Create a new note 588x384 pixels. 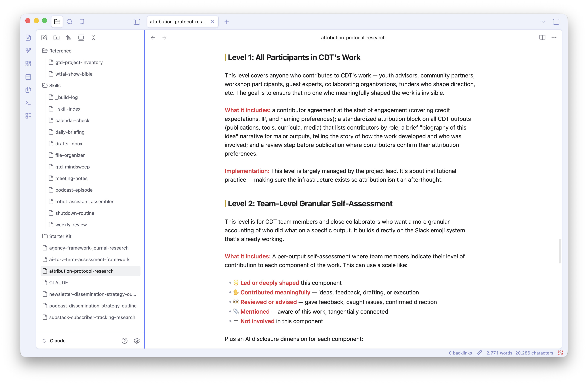[44, 37]
